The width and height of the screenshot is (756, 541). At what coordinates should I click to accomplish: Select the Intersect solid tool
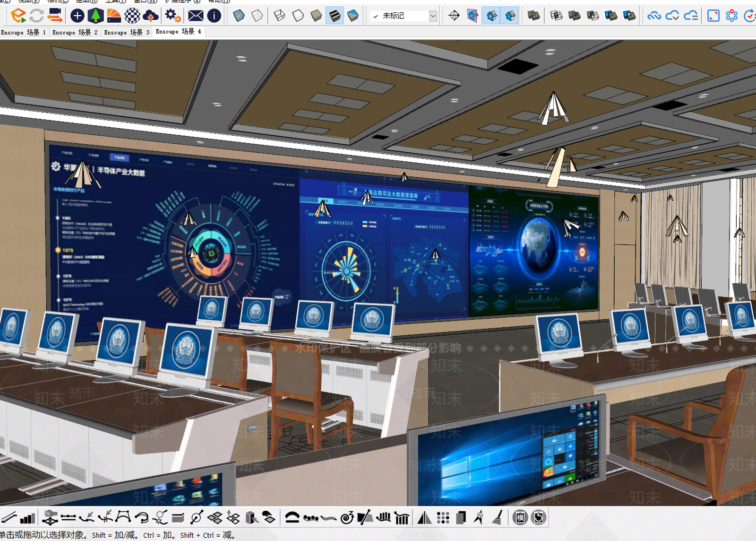[x=557, y=16]
